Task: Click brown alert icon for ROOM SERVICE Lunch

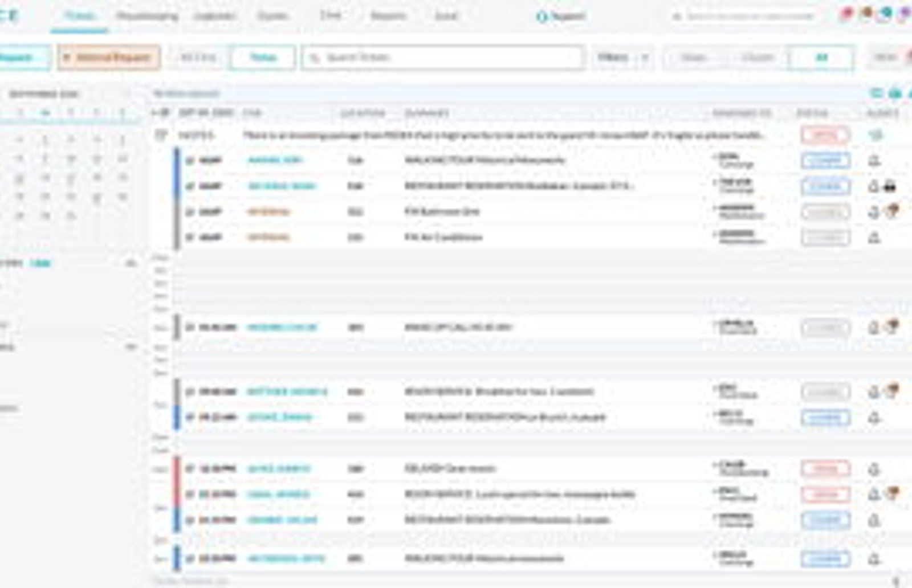Action: (x=892, y=493)
